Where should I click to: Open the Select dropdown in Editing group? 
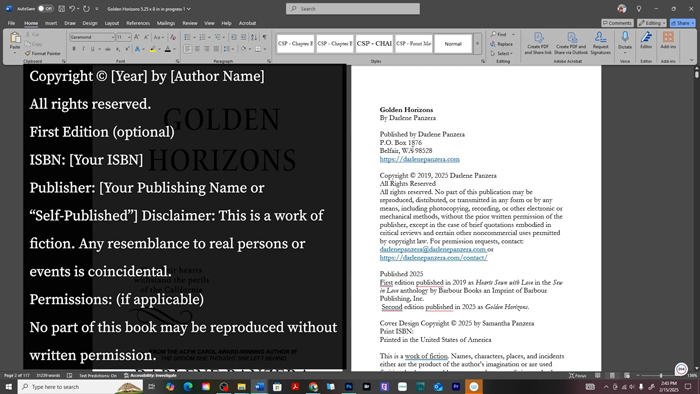point(502,54)
